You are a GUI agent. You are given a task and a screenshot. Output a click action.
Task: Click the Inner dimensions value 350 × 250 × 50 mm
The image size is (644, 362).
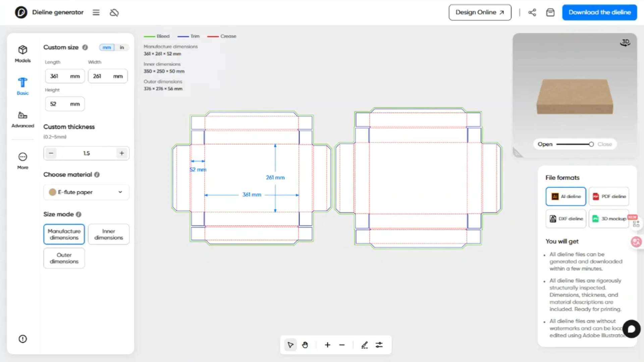coord(164,71)
